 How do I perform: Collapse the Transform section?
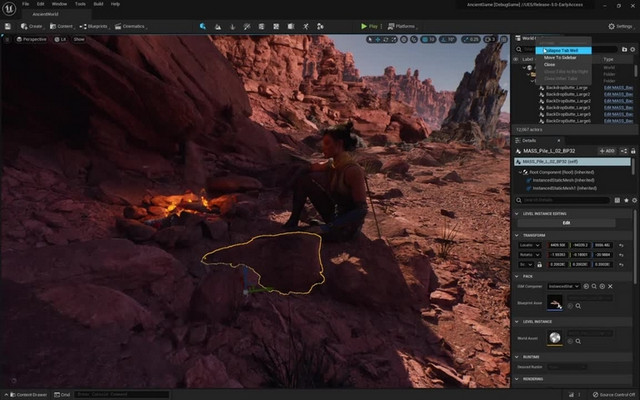[517, 236]
